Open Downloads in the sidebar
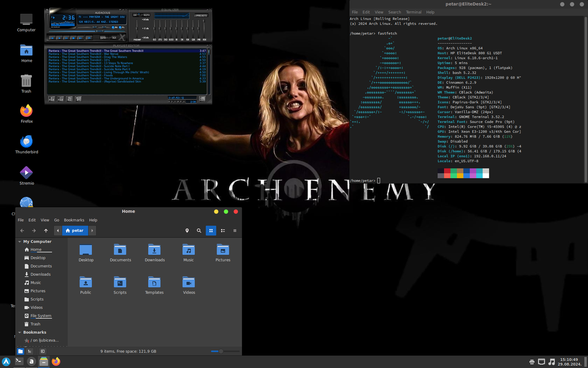Screen dimensions: 588x368 pos(40,275)
